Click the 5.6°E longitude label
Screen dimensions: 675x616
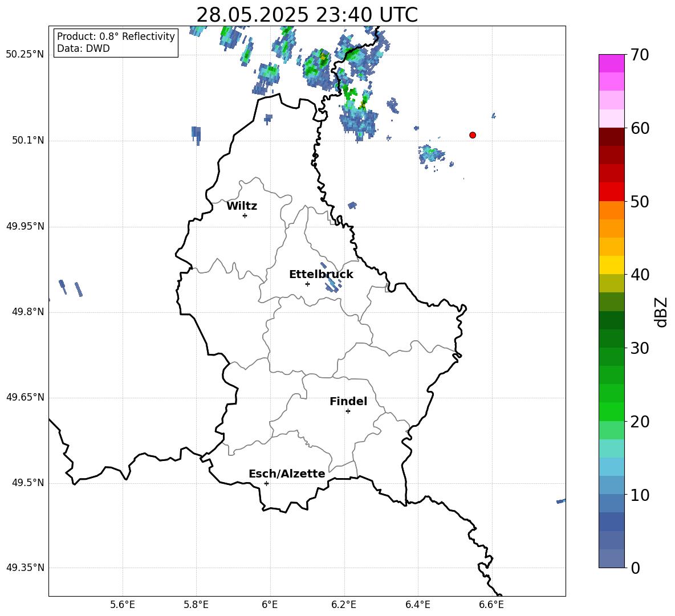[123, 605]
